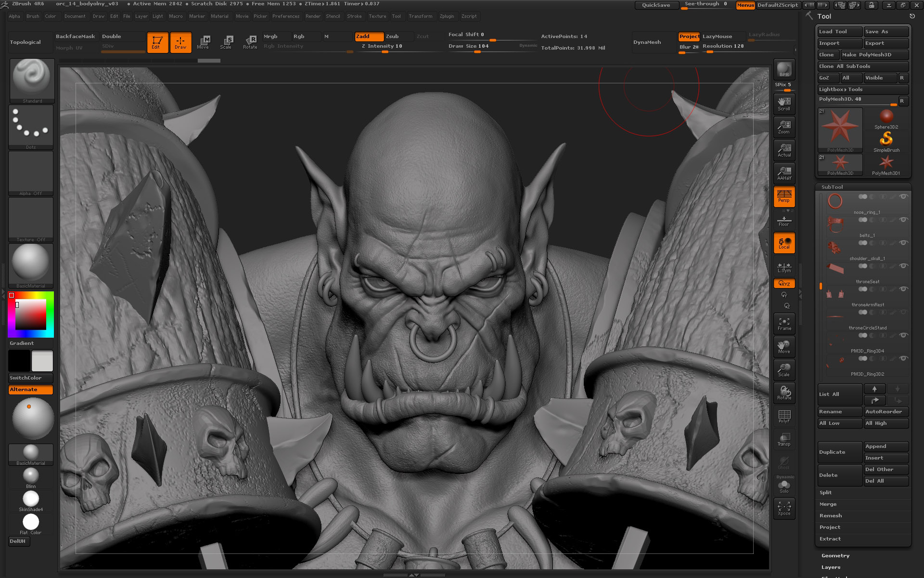The width and height of the screenshot is (924, 578).
Task: Render with the BPR button
Action: click(784, 69)
